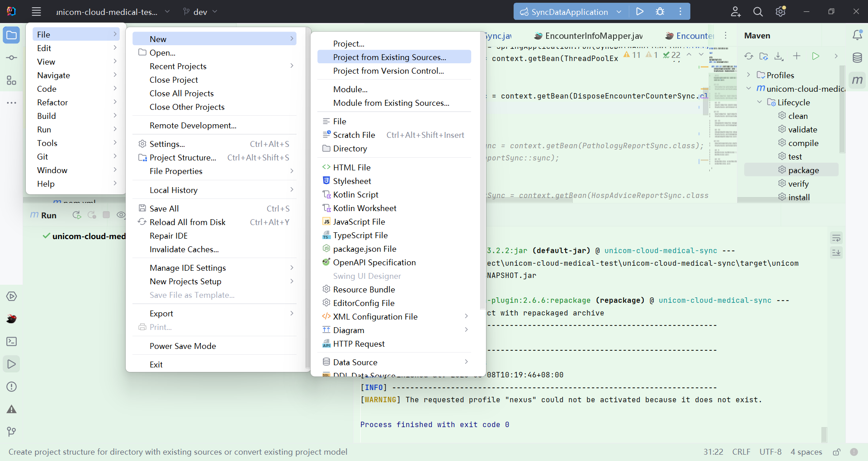
Task: Open the Project tool window folder icon
Action: 12,35
